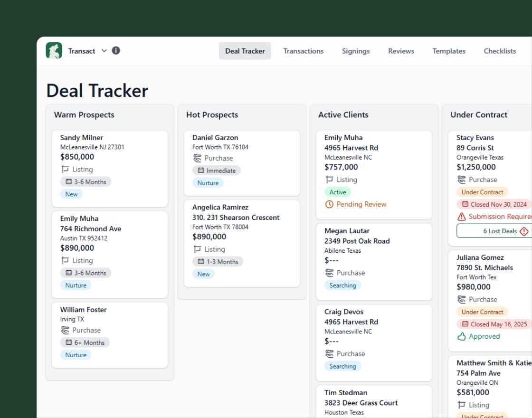Open Megan Lautar client name
532x418 pixels.
click(x=347, y=231)
